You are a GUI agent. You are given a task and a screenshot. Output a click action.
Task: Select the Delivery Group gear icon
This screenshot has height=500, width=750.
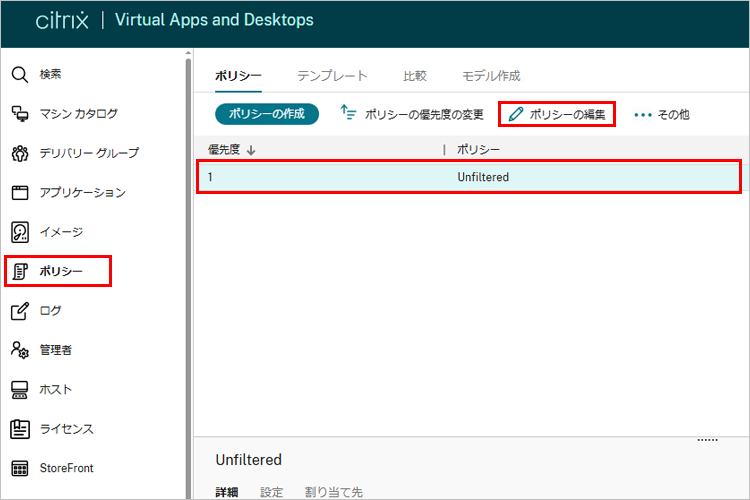tap(20, 153)
